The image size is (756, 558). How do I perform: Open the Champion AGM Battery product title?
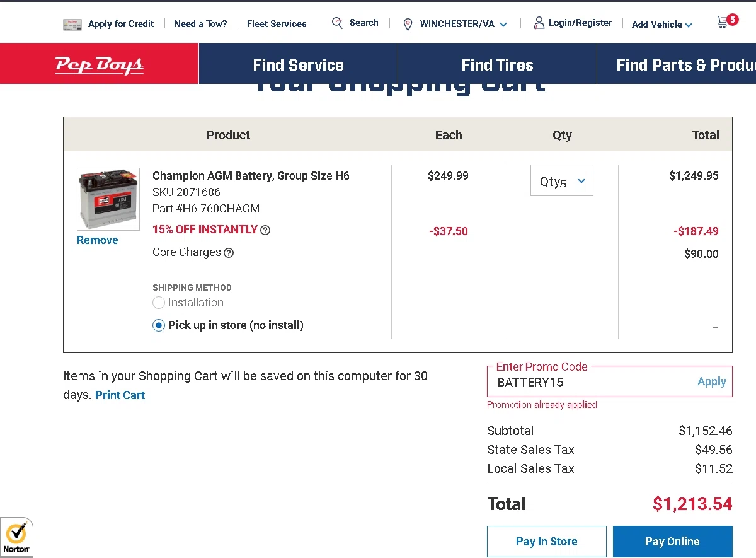click(251, 176)
